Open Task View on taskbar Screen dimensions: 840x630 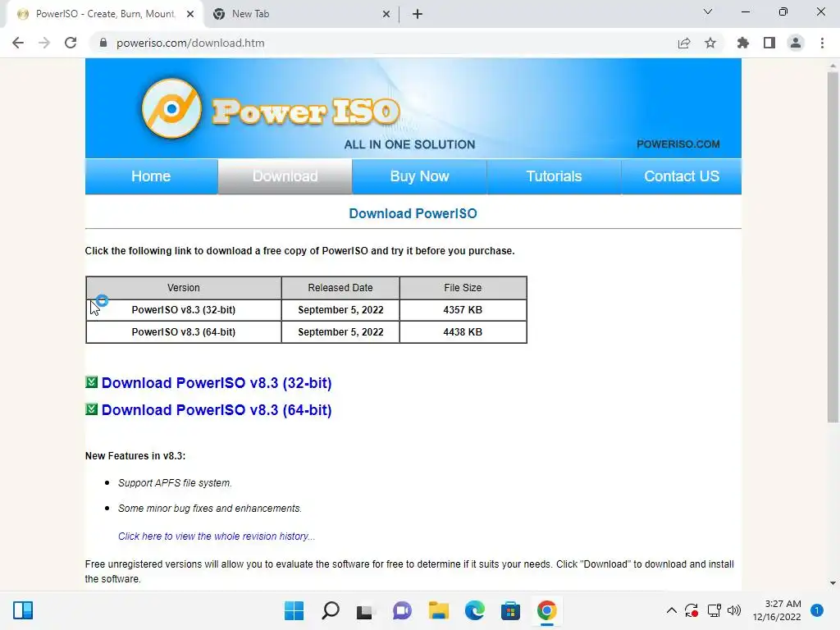tap(365, 610)
